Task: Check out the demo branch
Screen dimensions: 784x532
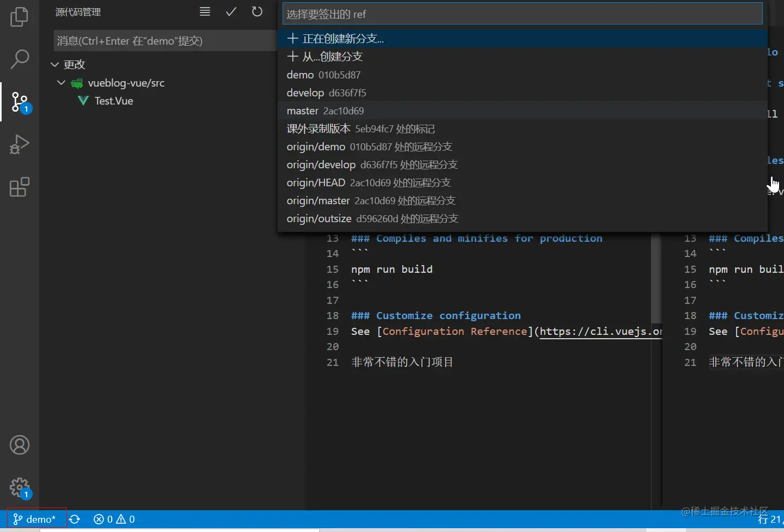Action: 522,75
